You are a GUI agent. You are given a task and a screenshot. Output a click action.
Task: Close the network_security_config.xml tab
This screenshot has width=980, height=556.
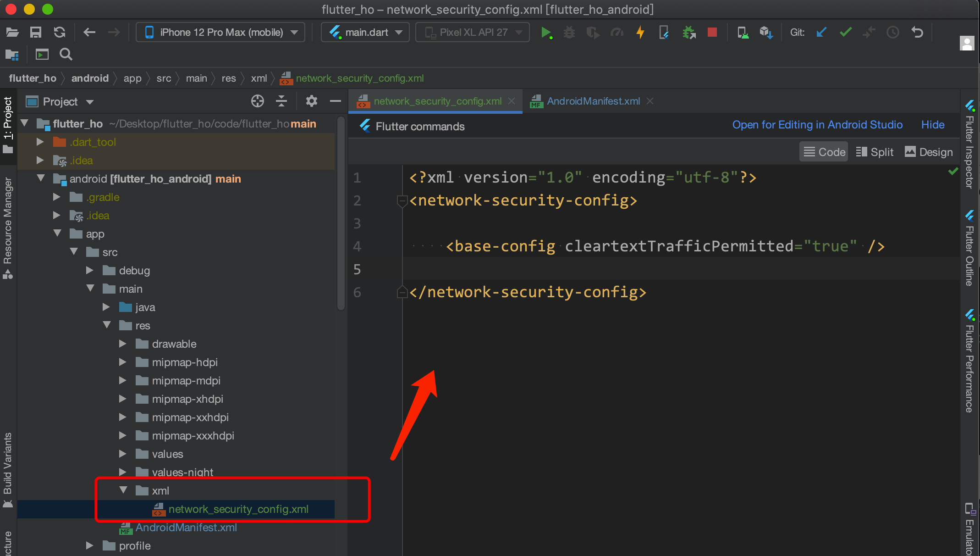click(512, 101)
